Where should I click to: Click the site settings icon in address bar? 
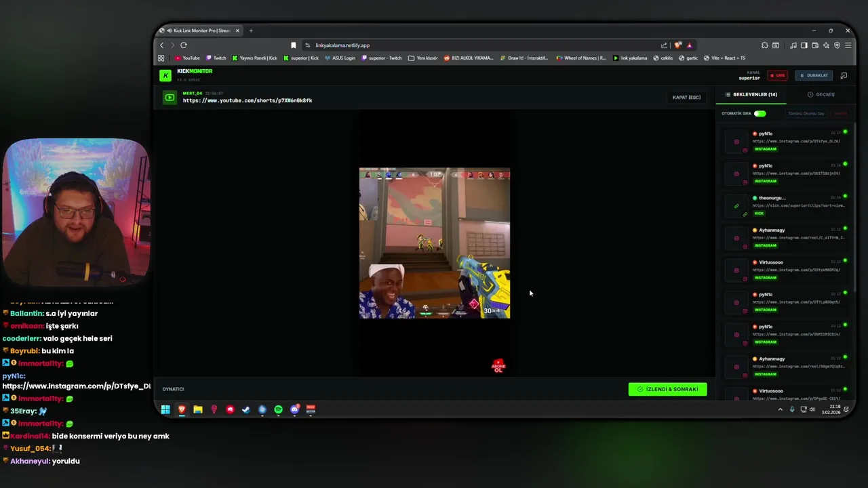(307, 45)
